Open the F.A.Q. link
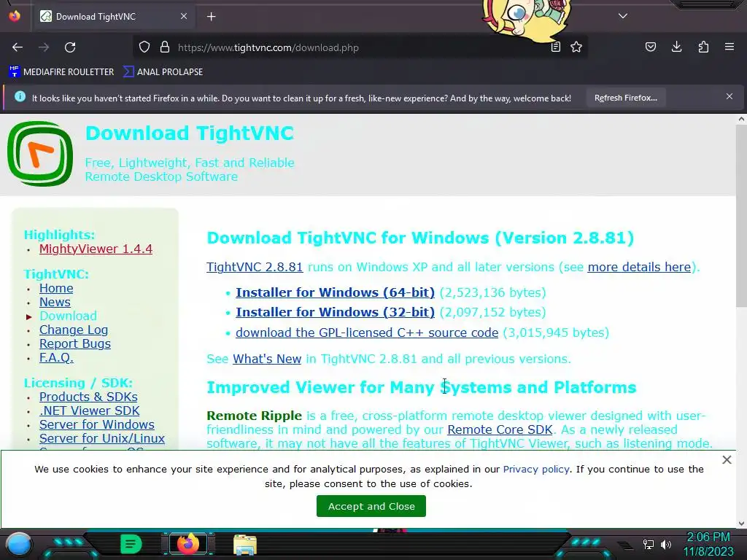 pyautogui.click(x=56, y=357)
